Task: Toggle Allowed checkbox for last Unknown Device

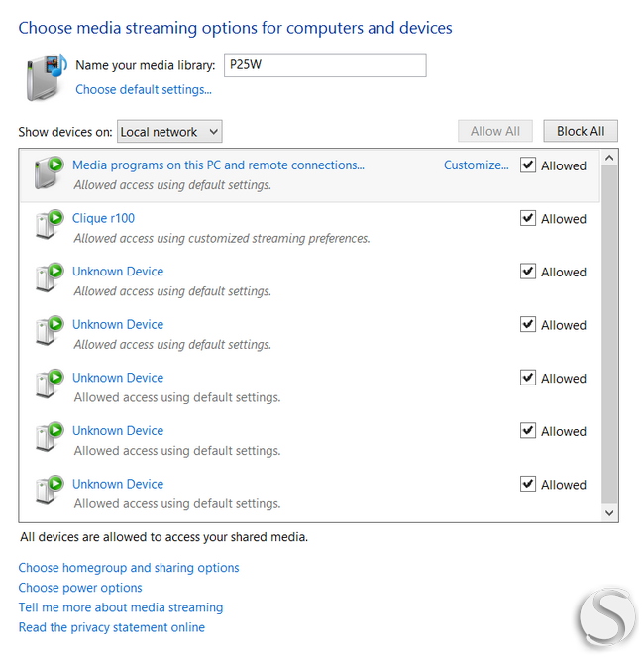Action: 528,484
